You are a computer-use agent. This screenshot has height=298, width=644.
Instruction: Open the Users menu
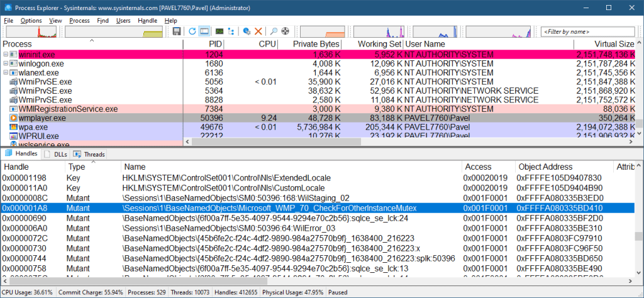click(x=123, y=21)
